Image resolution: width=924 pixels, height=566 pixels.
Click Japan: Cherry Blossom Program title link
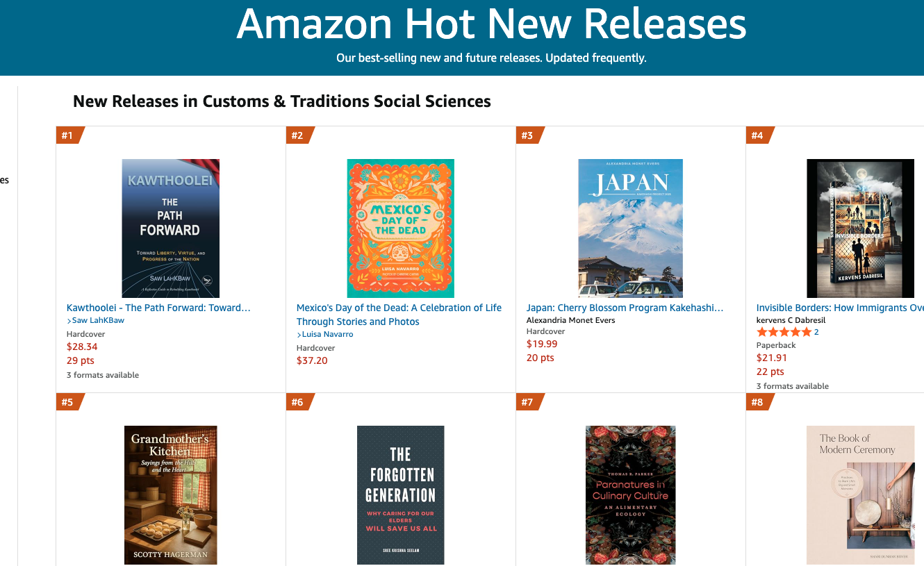tap(625, 308)
